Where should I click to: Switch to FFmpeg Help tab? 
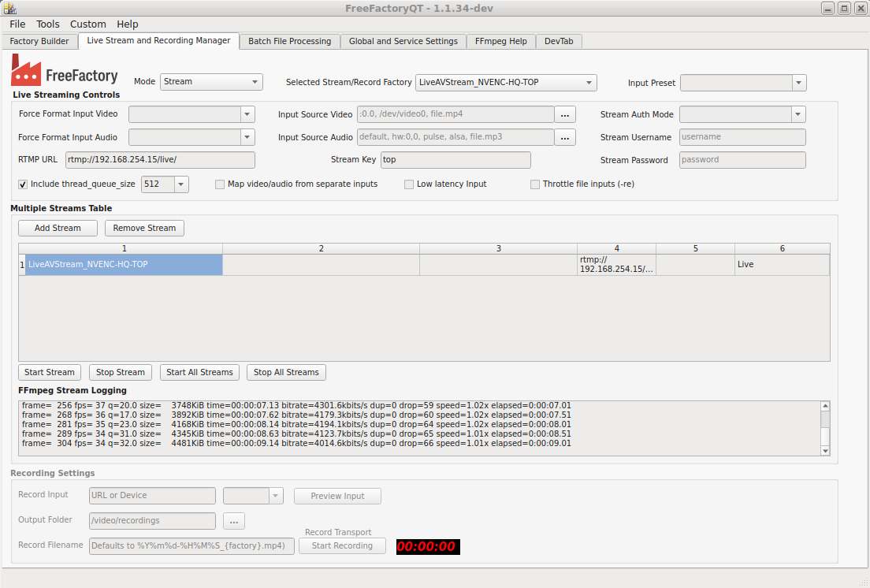click(x=501, y=41)
